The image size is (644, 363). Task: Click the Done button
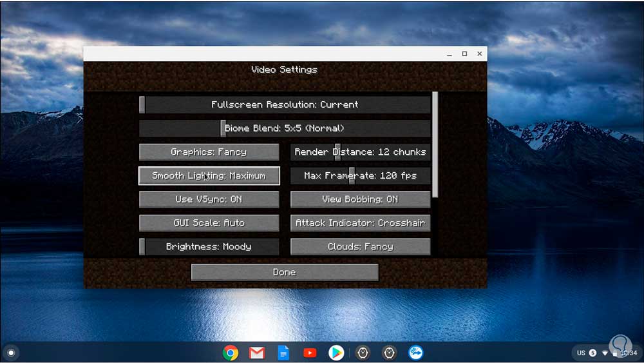point(285,272)
